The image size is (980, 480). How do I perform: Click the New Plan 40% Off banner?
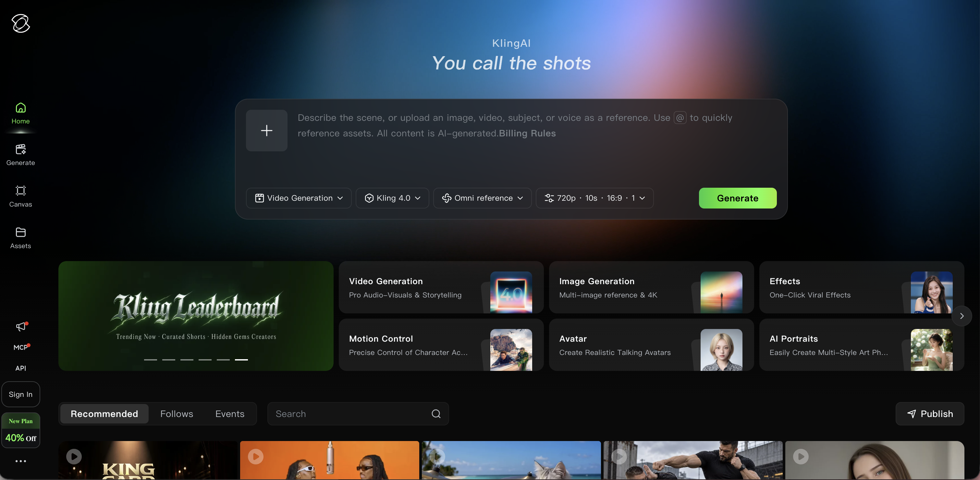pyautogui.click(x=20, y=430)
